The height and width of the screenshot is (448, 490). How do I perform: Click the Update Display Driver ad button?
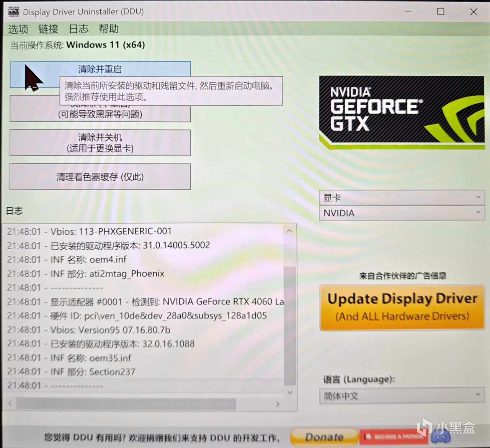[x=402, y=307]
